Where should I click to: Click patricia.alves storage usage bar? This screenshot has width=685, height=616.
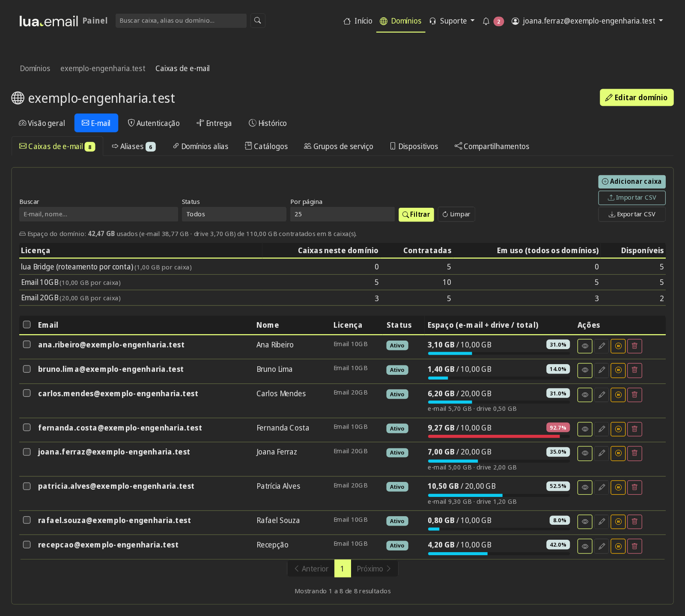[499, 495]
